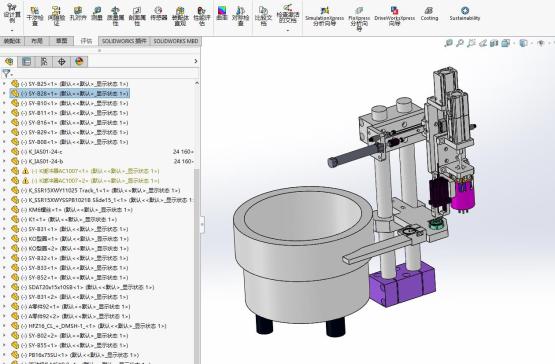
Task: Select the Slide15_1<1> component row
Action: [x=101, y=200]
